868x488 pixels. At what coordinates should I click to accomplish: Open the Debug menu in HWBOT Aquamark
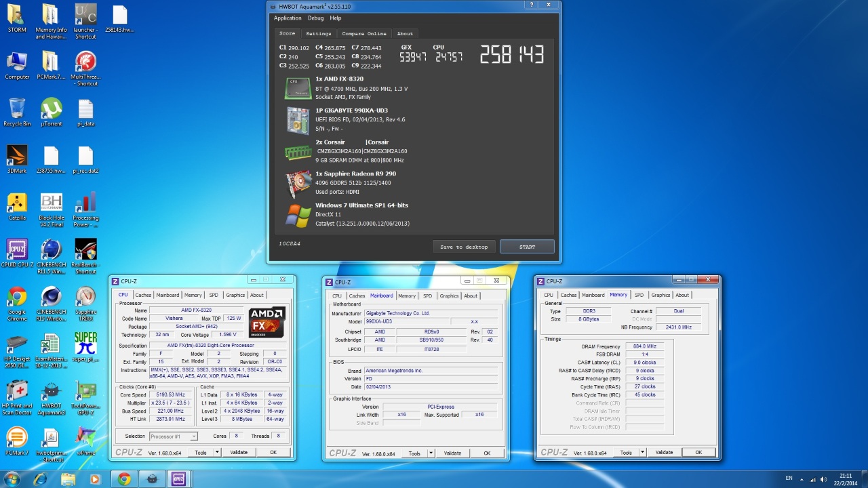point(315,18)
